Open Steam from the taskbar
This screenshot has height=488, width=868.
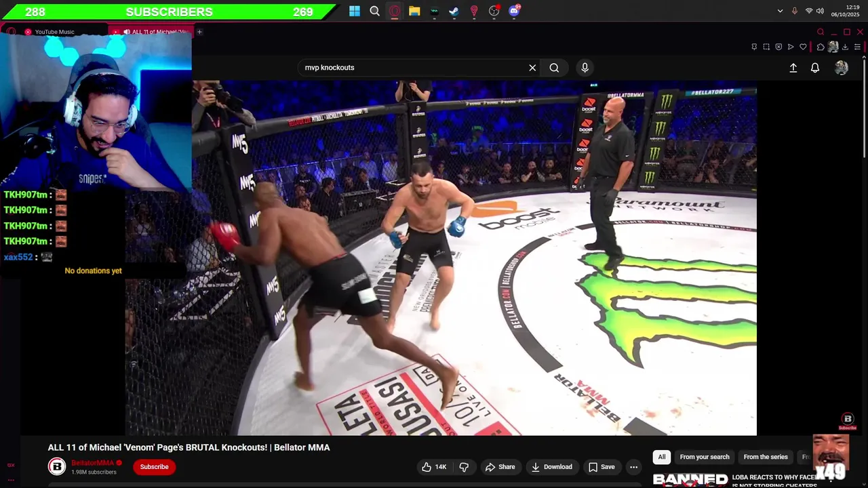pyautogui.click(x=454, y=11)
